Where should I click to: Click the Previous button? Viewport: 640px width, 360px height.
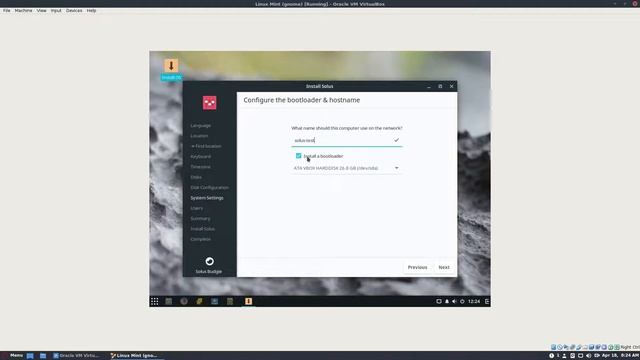(x=417, y=267)
